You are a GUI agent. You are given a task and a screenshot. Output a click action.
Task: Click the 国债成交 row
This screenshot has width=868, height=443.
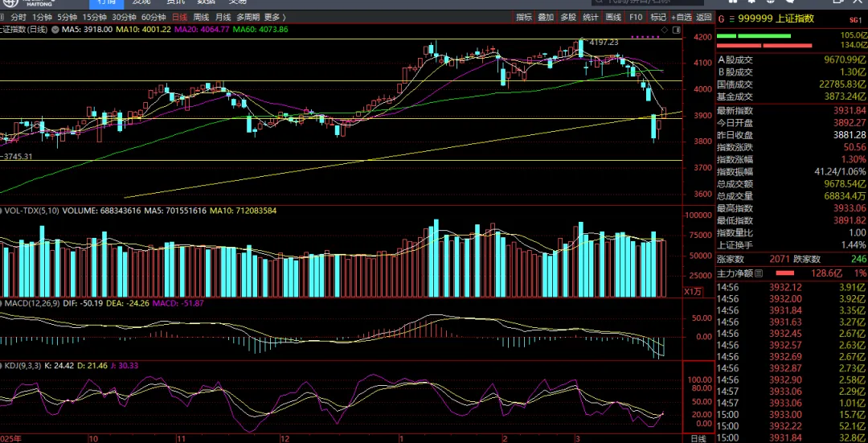[x=792, y=84]
